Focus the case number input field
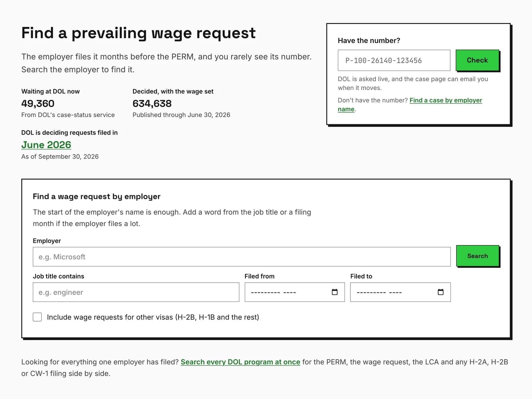 click(394, 60)
